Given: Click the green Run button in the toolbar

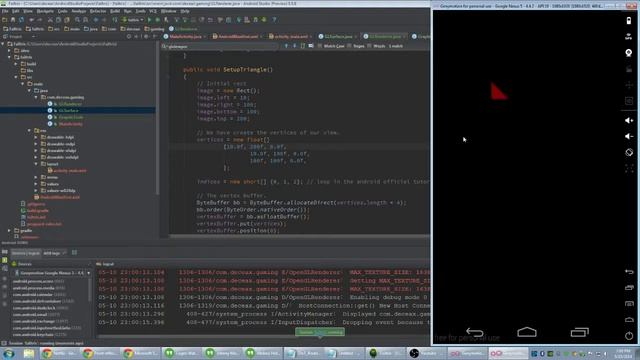Looking at the screenshot, I should pos(149,20).
